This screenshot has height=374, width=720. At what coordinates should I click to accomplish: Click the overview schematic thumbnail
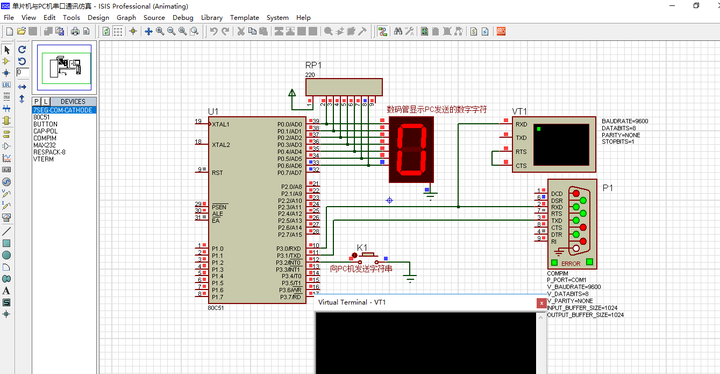[64, 68]
